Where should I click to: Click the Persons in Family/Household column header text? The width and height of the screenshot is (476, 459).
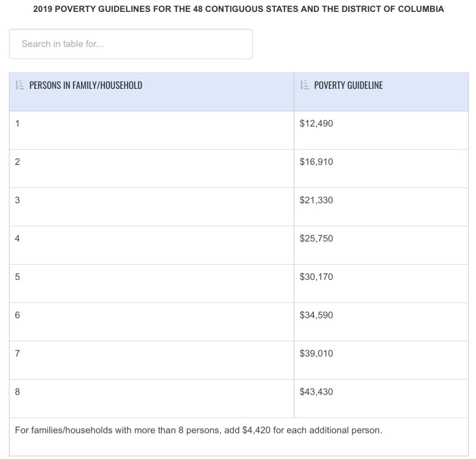click(86, 86)
